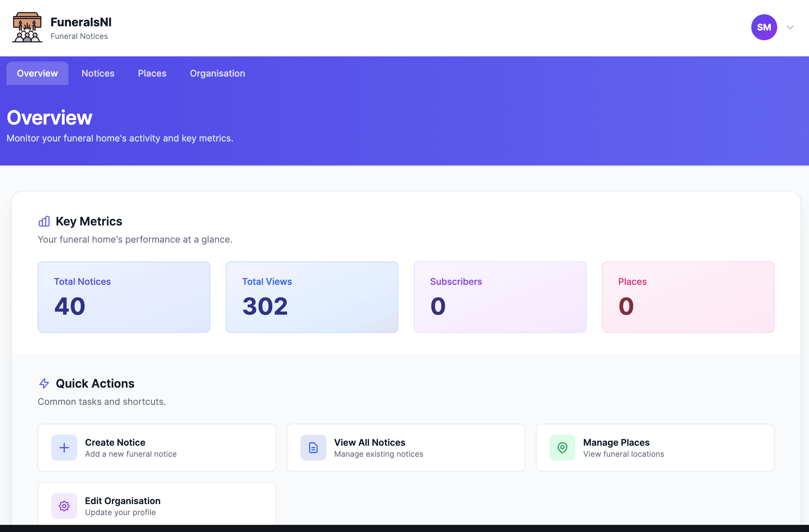This screenshot has height=532, width=809.
Task: Click the plus icon on Create Notice
Action: 64,448
